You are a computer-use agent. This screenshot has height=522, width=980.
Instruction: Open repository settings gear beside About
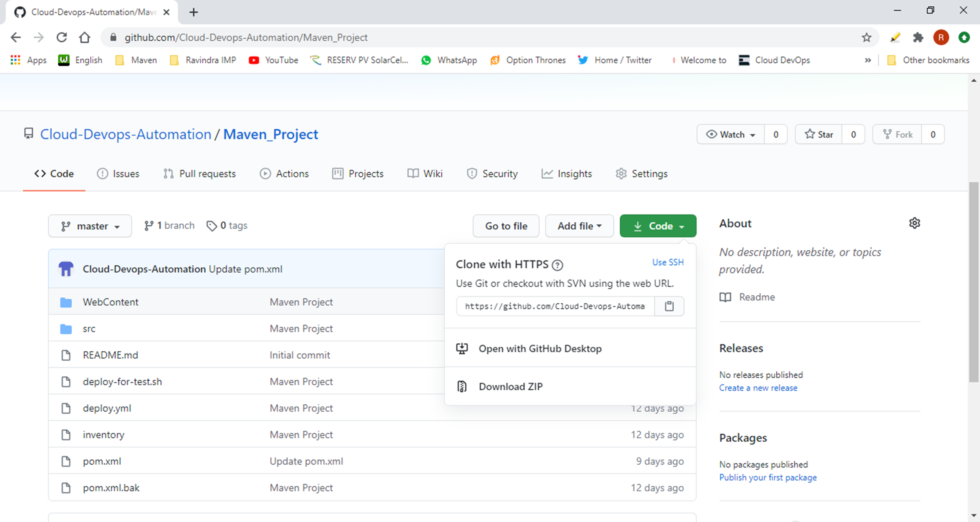point(915,223)
